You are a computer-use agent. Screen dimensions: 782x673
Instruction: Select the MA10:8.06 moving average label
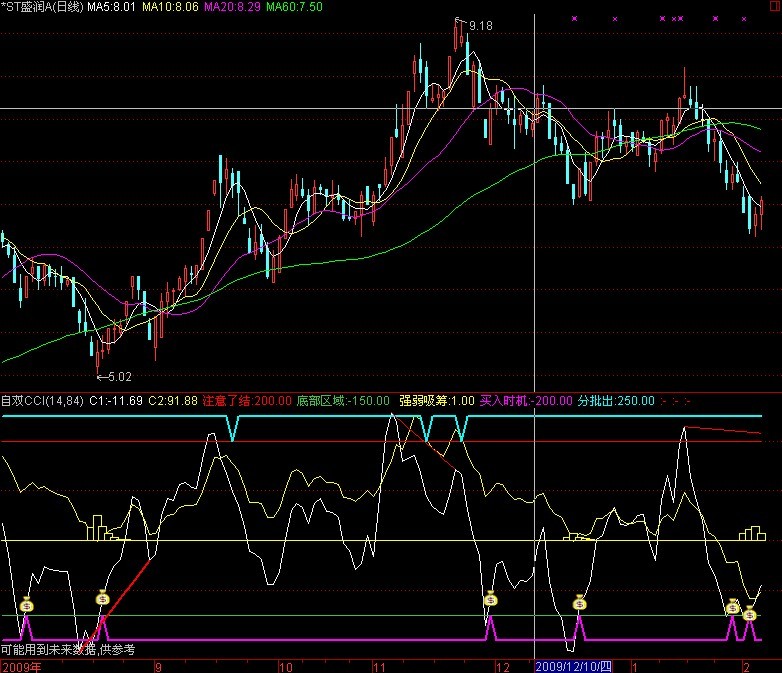169,7
